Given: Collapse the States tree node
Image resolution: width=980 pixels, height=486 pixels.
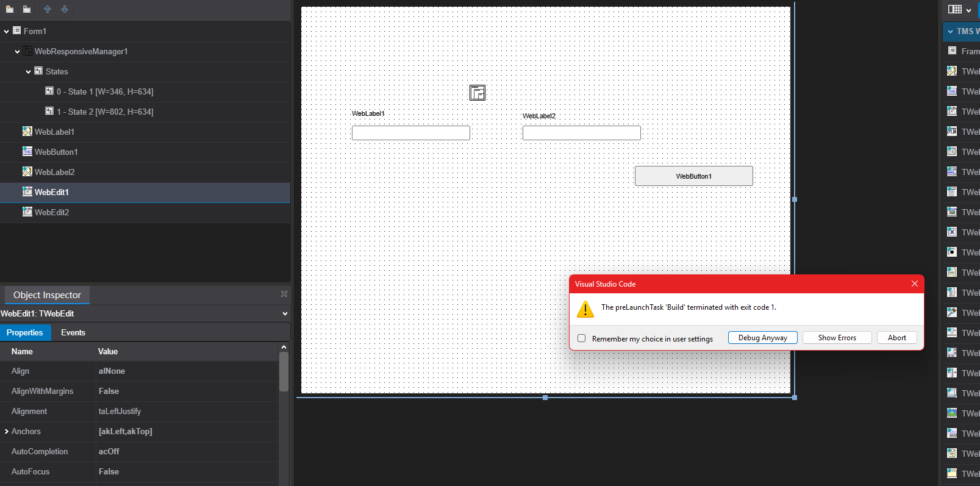Looking at the screenshot, I should pos(29,72).
